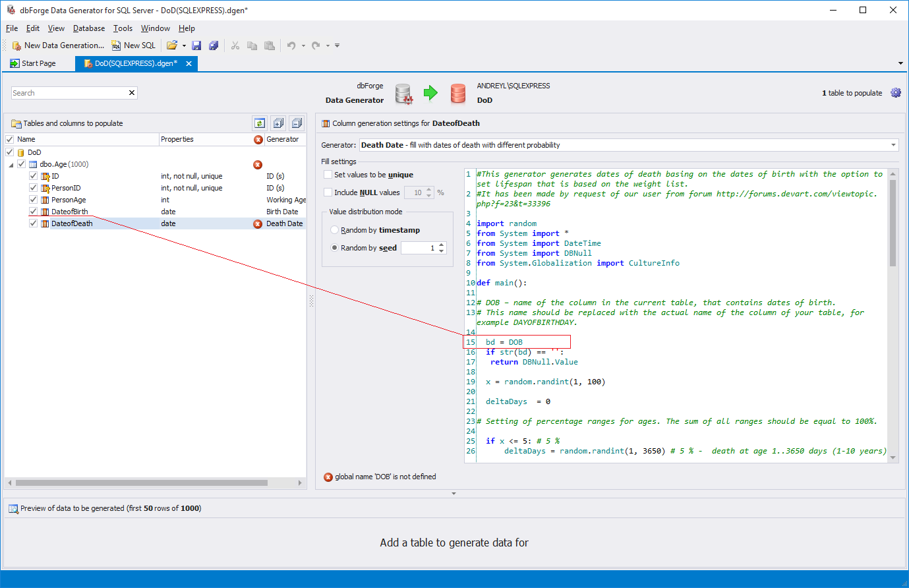Open the Redo history dropdown arrow
The height and width of the screenshot is (588, 909).
[x=328, y=45]
